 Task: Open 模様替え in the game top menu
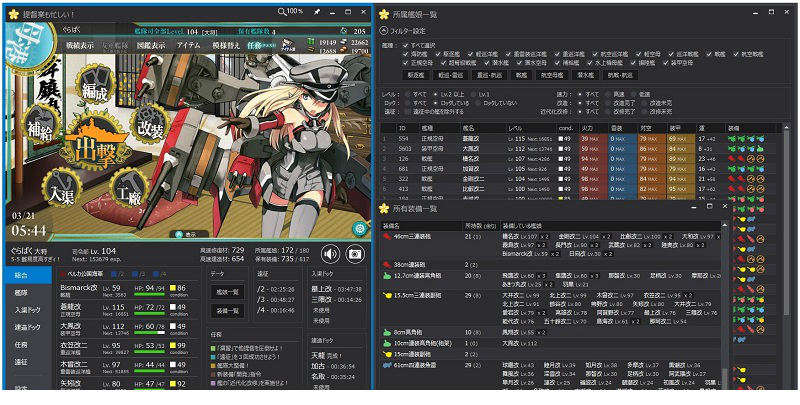click(x=226, y=45)
